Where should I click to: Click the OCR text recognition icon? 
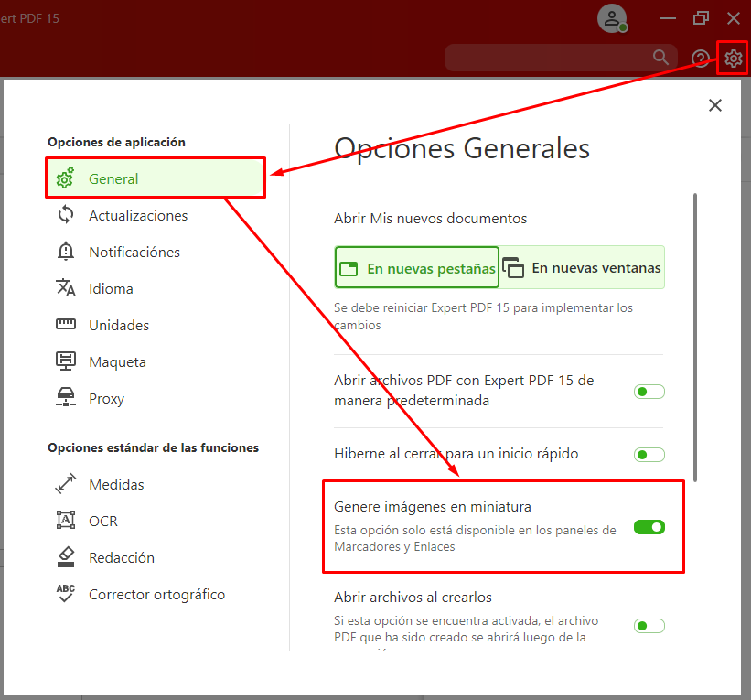coord(66,520)
